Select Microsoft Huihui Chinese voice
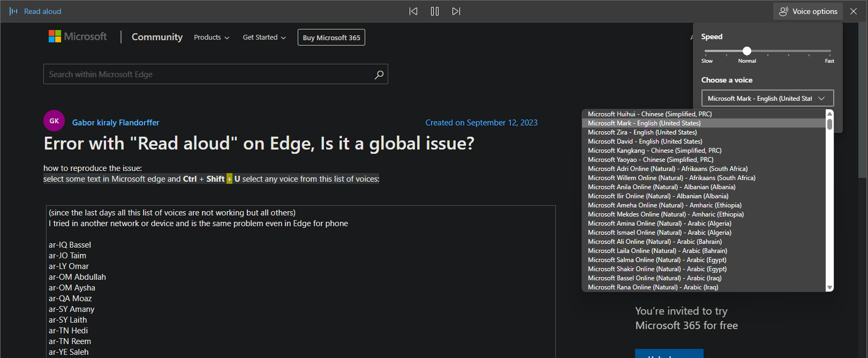This screenshot has height=358, width=868. [x=705, y=114]
